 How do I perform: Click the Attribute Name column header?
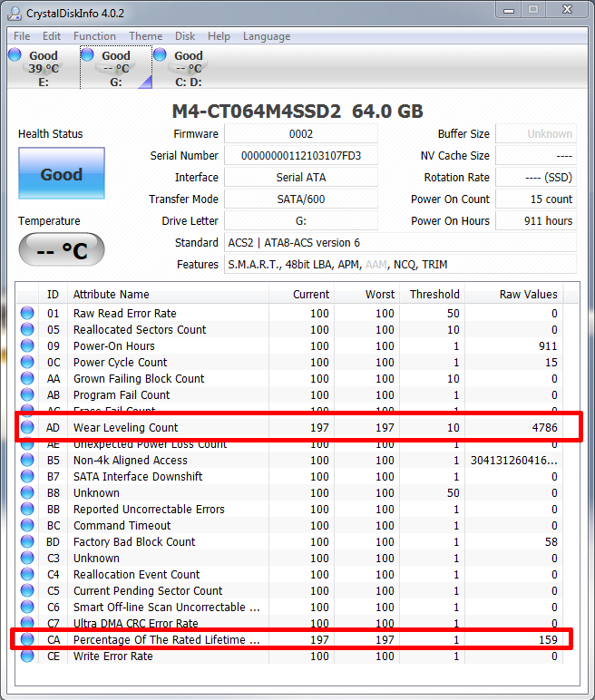[x=168, y=295]
